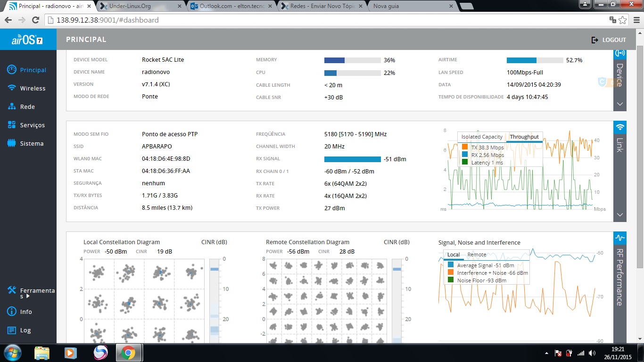Go back using the browser back arrow
644x362 pixels.
point(9,20)
